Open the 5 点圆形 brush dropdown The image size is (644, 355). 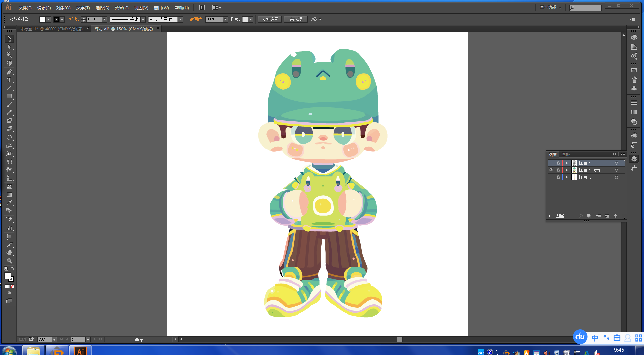click(x=180, y=20)
